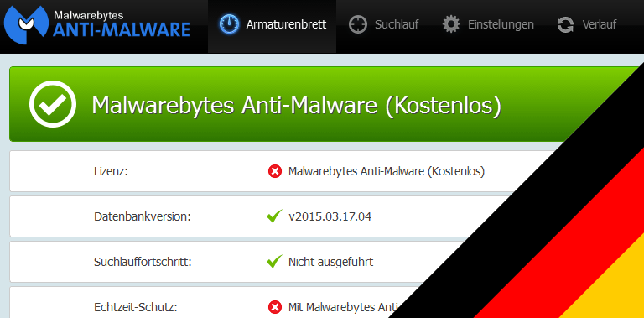Click the red X icon next to Lizenz
This screenshot has height=318, width=644.
(275, 171)
